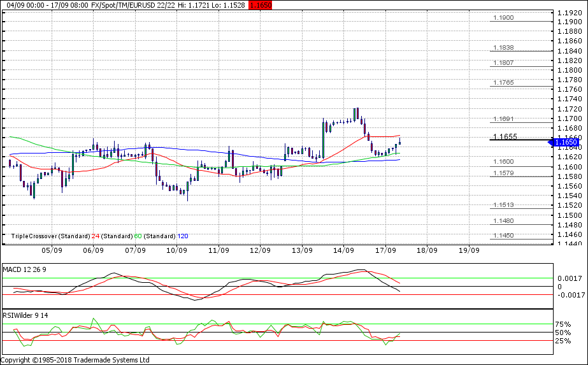Image resolution: width=588 pixels, height=365 pixels.
Task: Click the 1.1800 tick on price axis
Action: point(570,70)
